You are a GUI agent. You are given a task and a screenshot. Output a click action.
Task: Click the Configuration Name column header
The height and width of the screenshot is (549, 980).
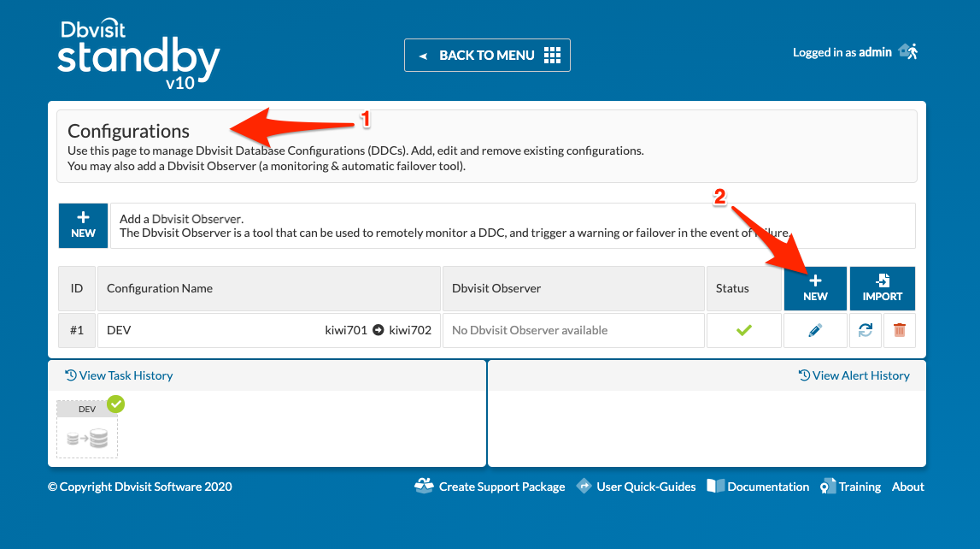[x=269, y=288]
